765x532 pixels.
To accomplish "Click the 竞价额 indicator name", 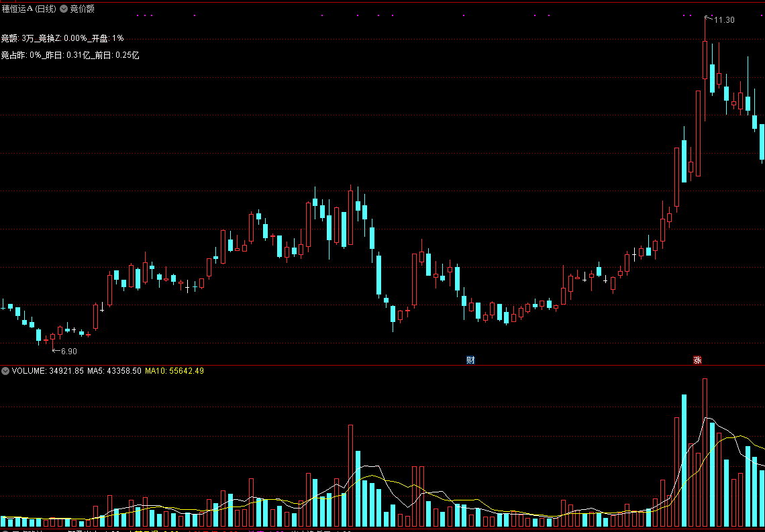I will coord(82,9).
